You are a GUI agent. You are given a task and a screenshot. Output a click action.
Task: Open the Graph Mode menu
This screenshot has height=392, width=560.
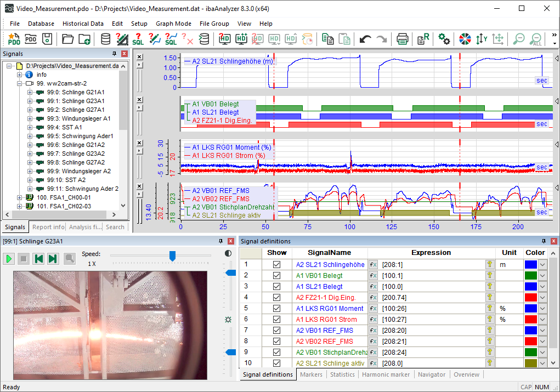(x=173, y=24)
